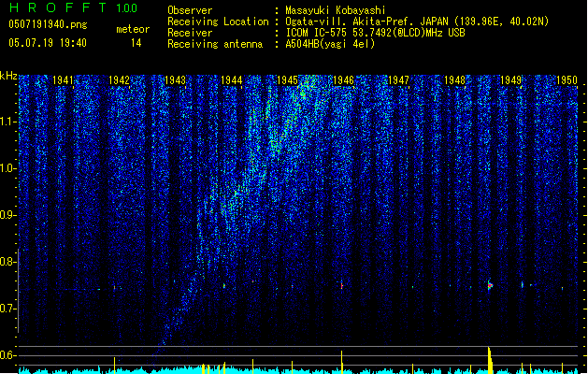Click the observer name Masayuki Kobayashi
Image resolution: width=588 pixels, height=374 pixels.
click(x=336, y=10)
